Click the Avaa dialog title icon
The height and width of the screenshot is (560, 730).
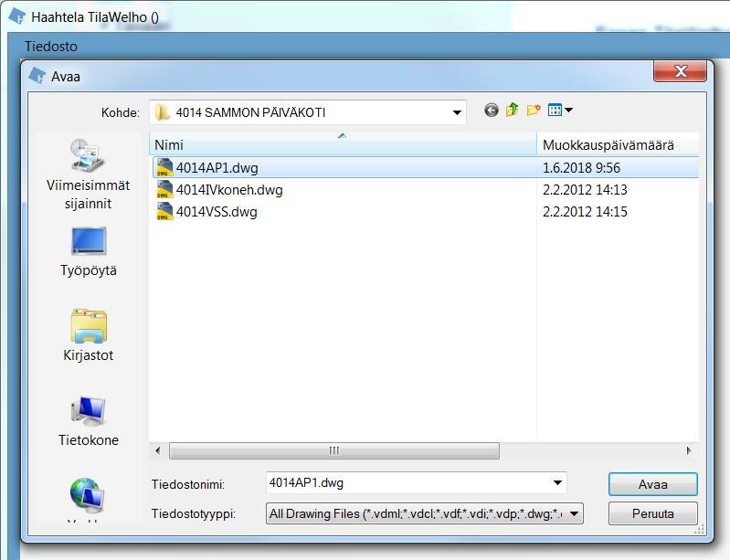coord(37,76)
